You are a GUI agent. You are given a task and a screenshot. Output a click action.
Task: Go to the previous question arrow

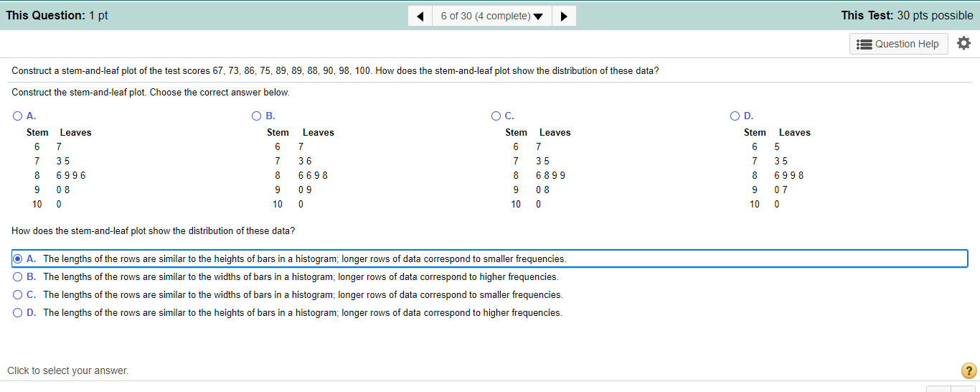click(x=420, y=16)
